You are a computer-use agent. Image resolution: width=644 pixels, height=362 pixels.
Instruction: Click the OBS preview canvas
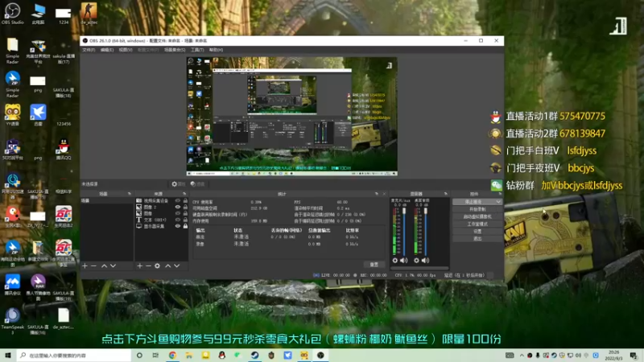(291, 116)
